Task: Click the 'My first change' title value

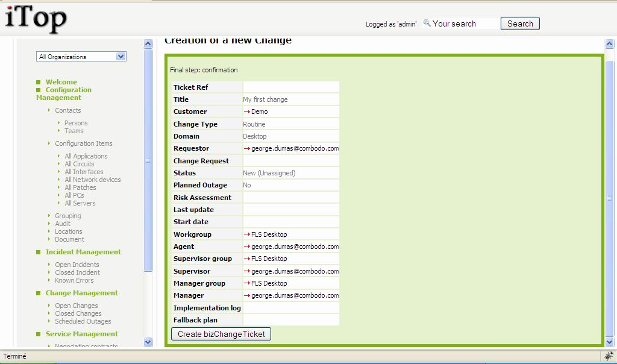Action: (x=265, y=99)
